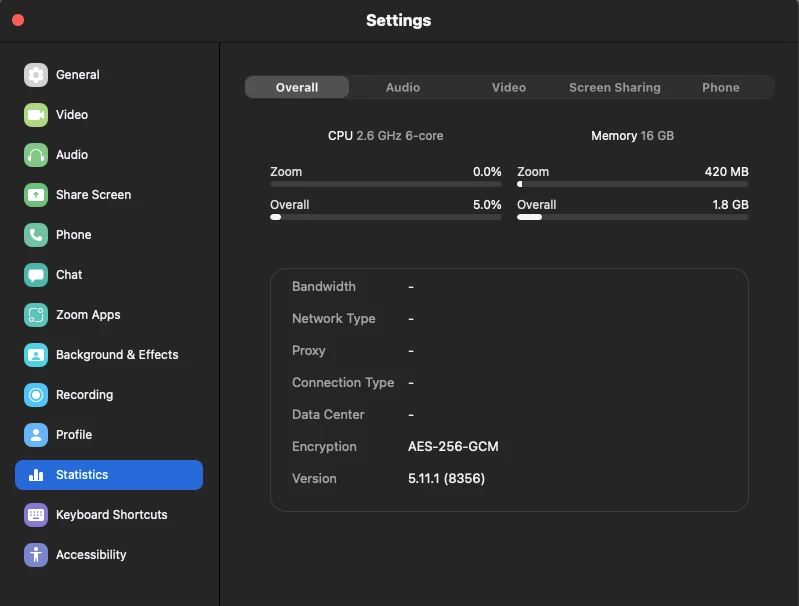Close the Settings window
The width and height of the screenshot is (799, 606).
tap(18, 20)
